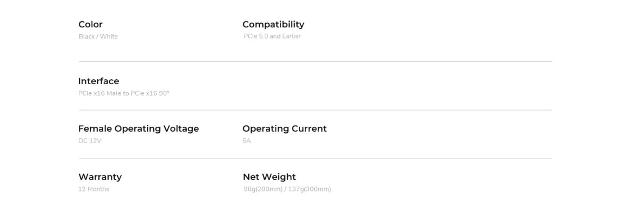Select the 5A current value
The image size is (644, 211).
(x=246, y=141)
